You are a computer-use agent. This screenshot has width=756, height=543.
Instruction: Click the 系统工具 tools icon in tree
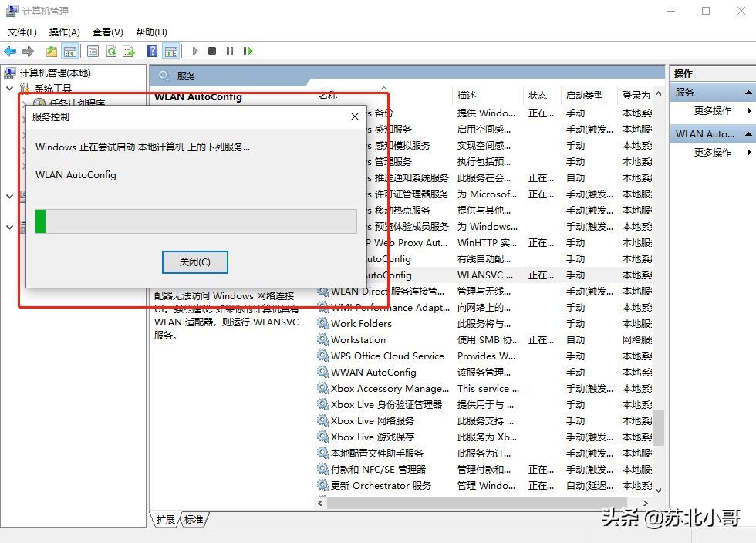tap(25, 88)
